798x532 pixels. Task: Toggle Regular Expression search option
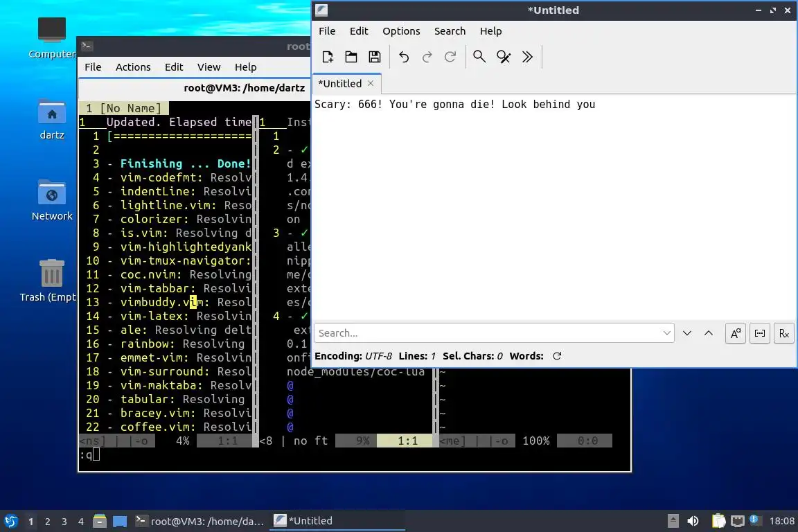[x=783, y=333]
